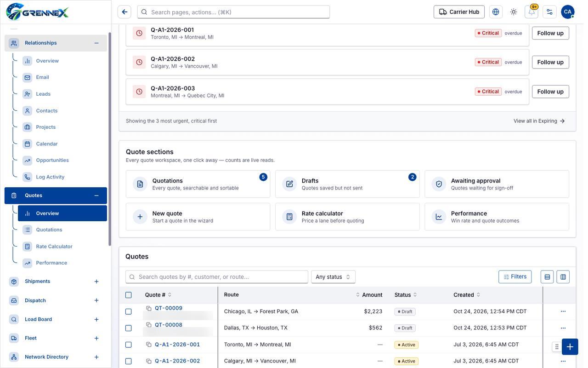Copy quote number QT-00009 icon
588x368 pixels.
coord(149,308)
